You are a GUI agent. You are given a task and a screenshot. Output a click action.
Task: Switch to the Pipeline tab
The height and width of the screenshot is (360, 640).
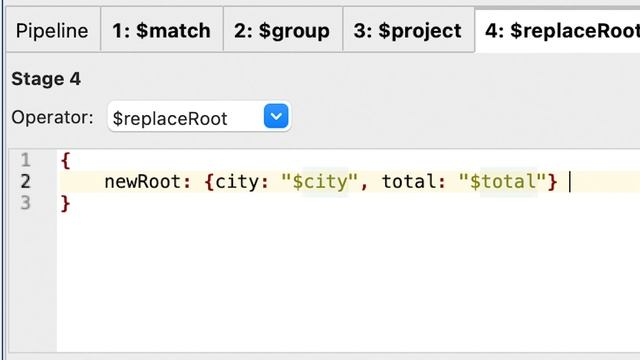tap(52, 31)
